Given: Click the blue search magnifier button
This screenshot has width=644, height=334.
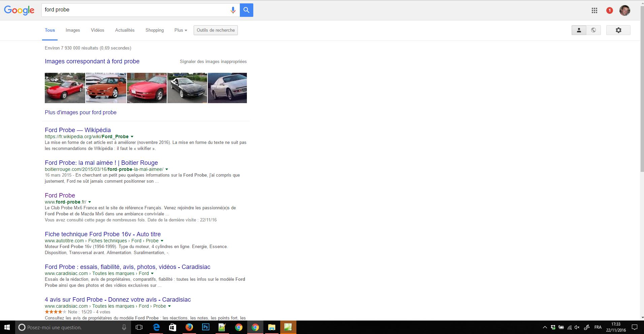Looking at the screenshot, I should pyautogui.click(x=247, y=10).
